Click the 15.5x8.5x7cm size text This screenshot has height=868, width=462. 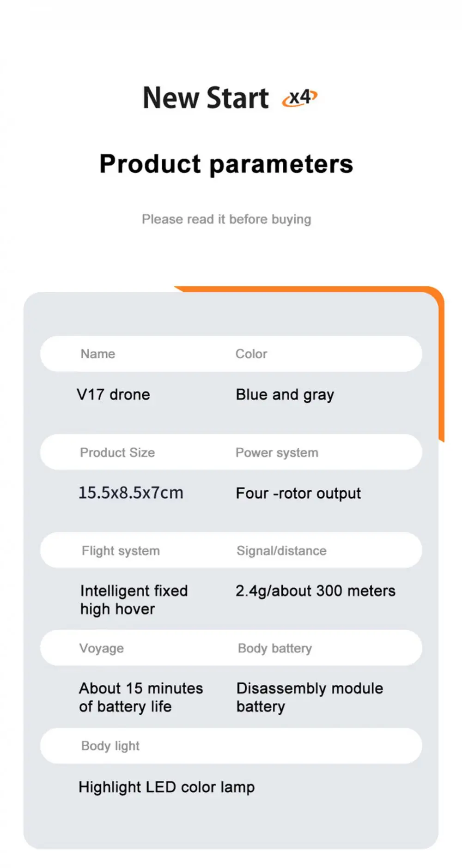131,493
